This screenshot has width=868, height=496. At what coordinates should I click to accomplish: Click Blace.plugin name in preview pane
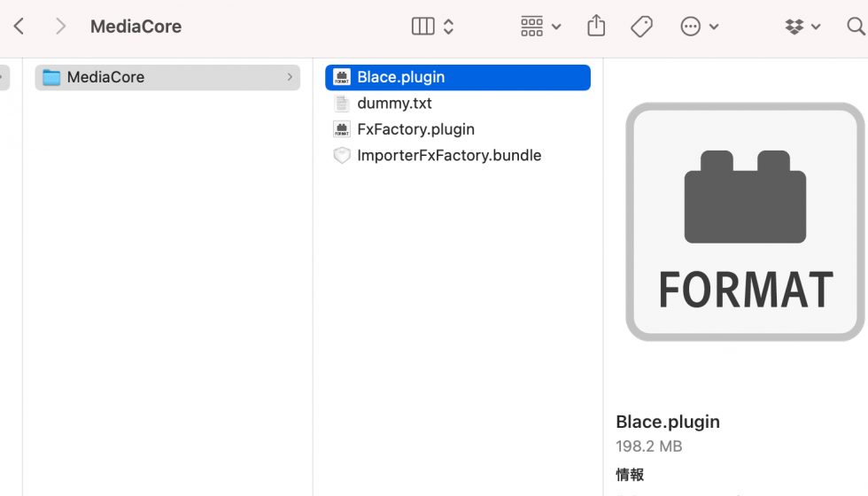coord(668,422)
